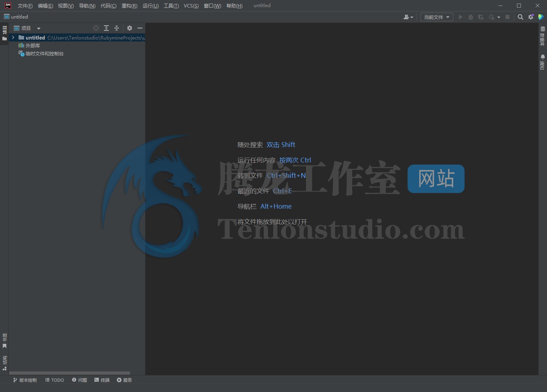Open the 导航(N) menu

tap(87, 6)
